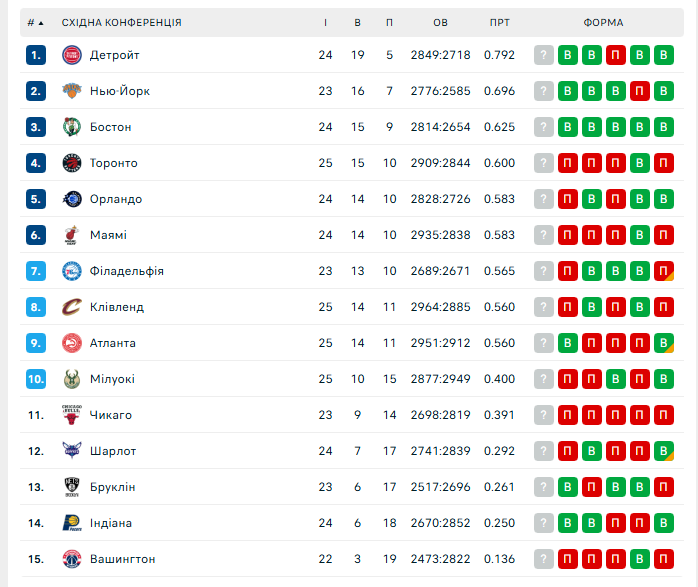Click position badge 7 for Філадельфія
This screenshot has width=698, height=587.
coord(36,271)
